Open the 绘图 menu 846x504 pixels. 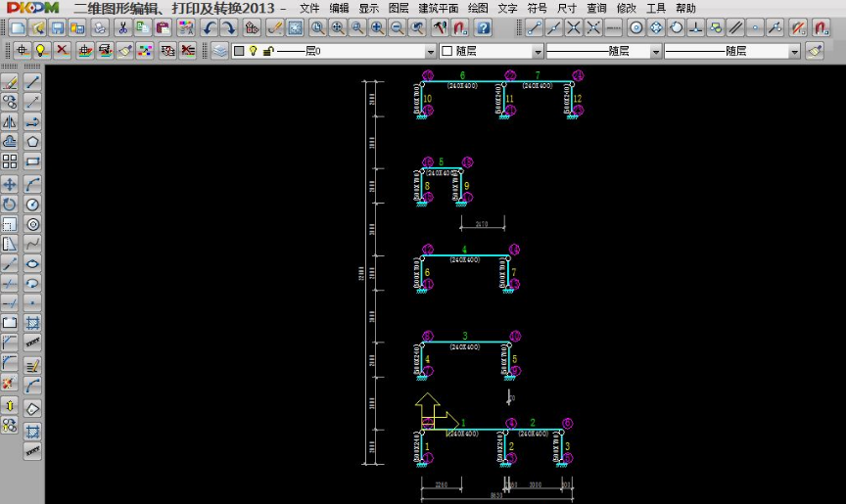point(478,8)
